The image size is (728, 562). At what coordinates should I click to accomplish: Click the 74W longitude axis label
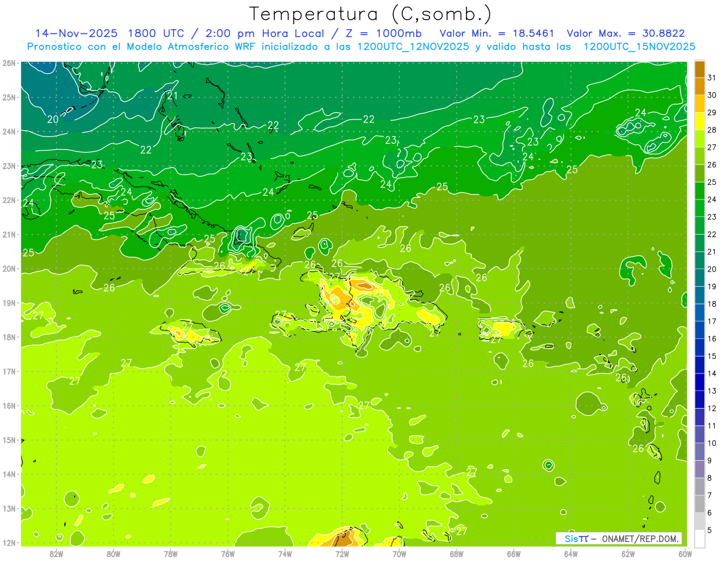point(285,553)
